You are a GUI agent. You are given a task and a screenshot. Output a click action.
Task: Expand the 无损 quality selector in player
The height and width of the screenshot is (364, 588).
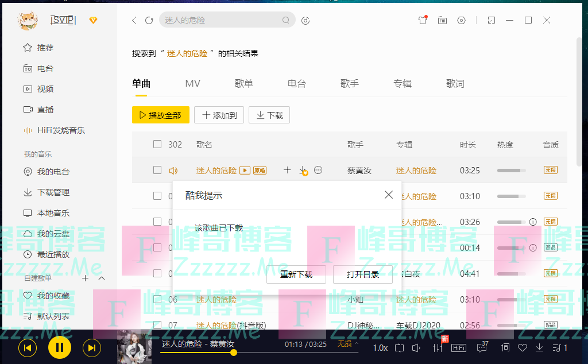pyautogui.click(x=348, y=344)
